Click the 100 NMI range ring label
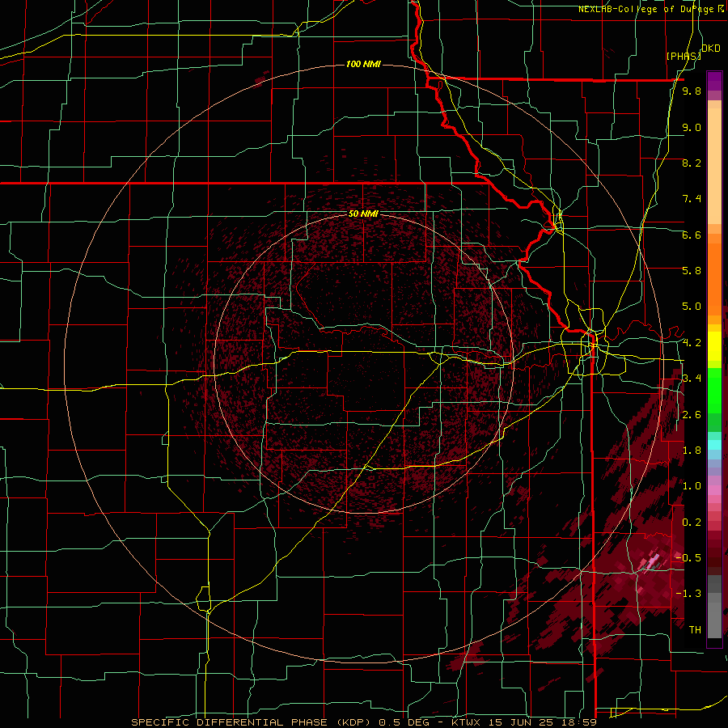 tap(363, 64)
